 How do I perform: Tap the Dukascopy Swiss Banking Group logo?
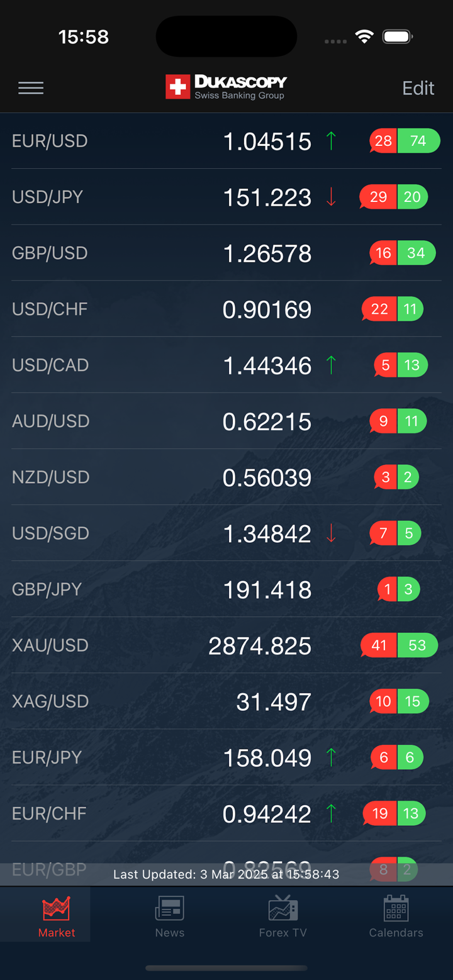[226, 87]
